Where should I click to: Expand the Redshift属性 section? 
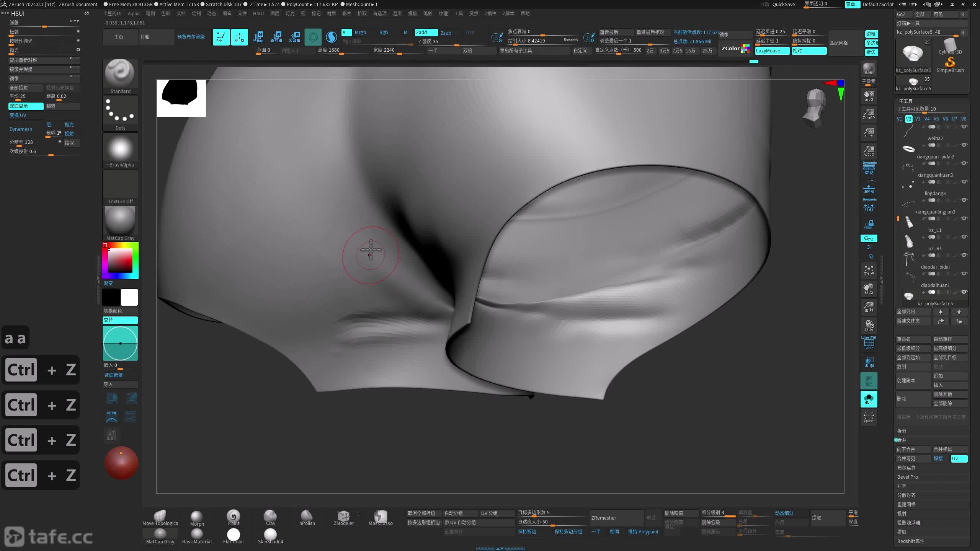(911, 541)
